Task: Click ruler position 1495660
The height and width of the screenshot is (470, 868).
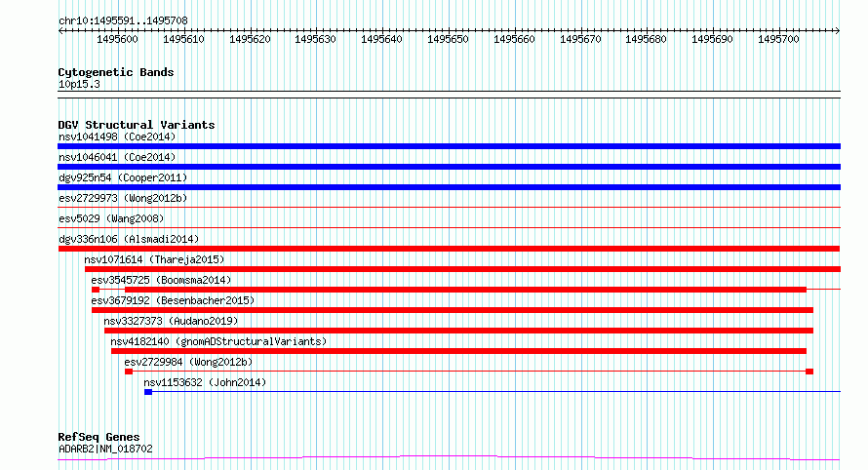Action: tap(515, 39)
